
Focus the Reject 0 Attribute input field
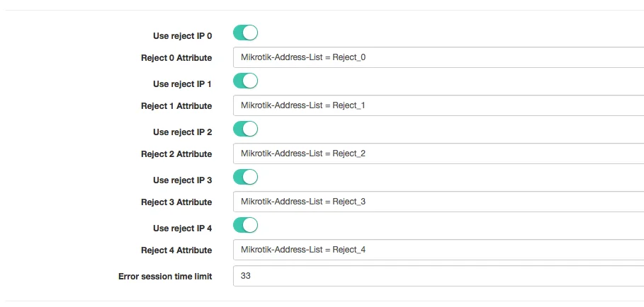click(439, 57)
